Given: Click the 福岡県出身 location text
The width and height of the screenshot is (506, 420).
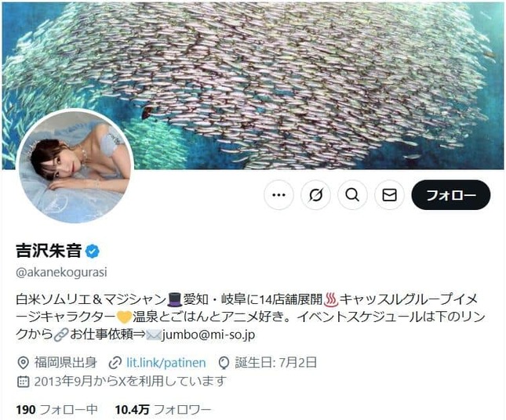Looking at the screenshot, I should pos(66,363).
